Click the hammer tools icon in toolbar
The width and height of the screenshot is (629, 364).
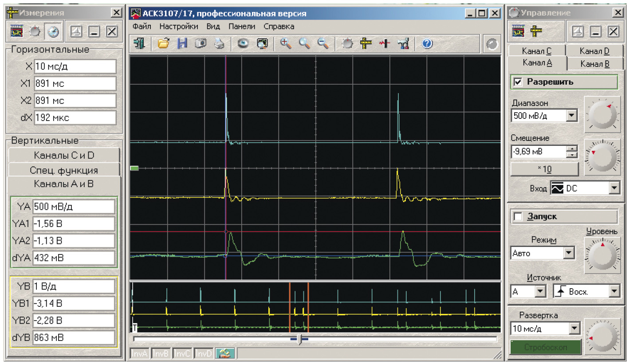403,43
